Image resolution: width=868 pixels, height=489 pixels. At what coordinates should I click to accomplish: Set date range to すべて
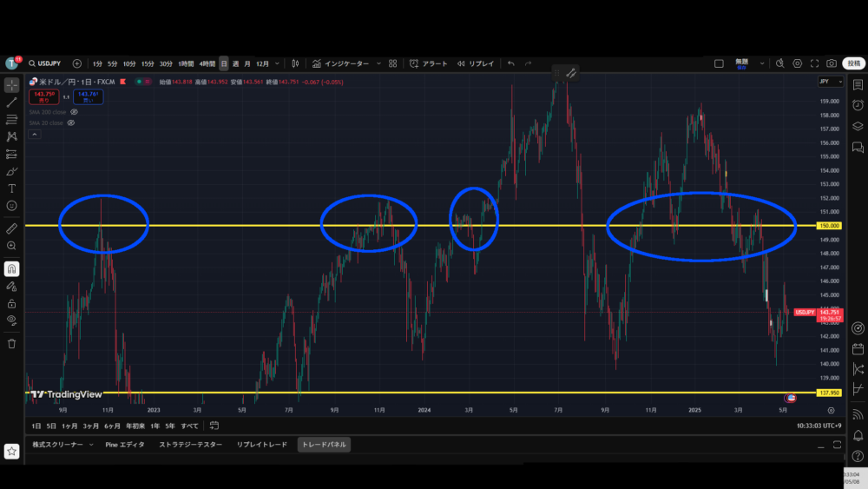click(189, 426)
